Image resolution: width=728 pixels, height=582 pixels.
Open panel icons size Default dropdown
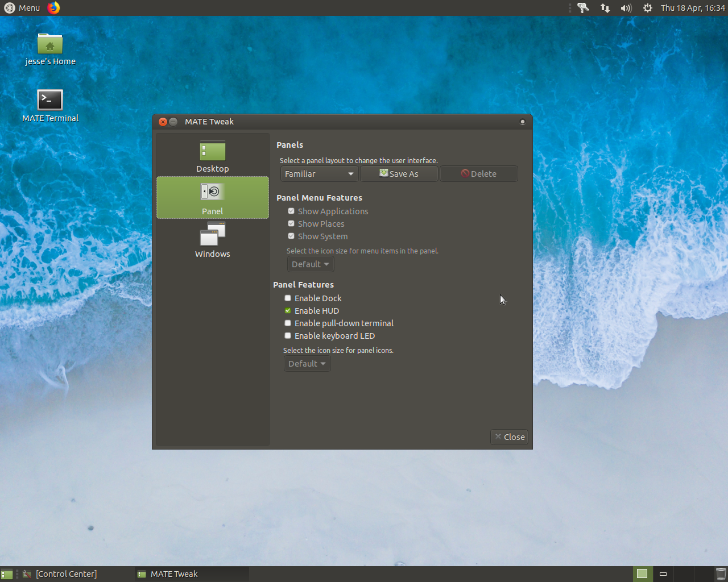pyautogui.click(x=307, y=364)
